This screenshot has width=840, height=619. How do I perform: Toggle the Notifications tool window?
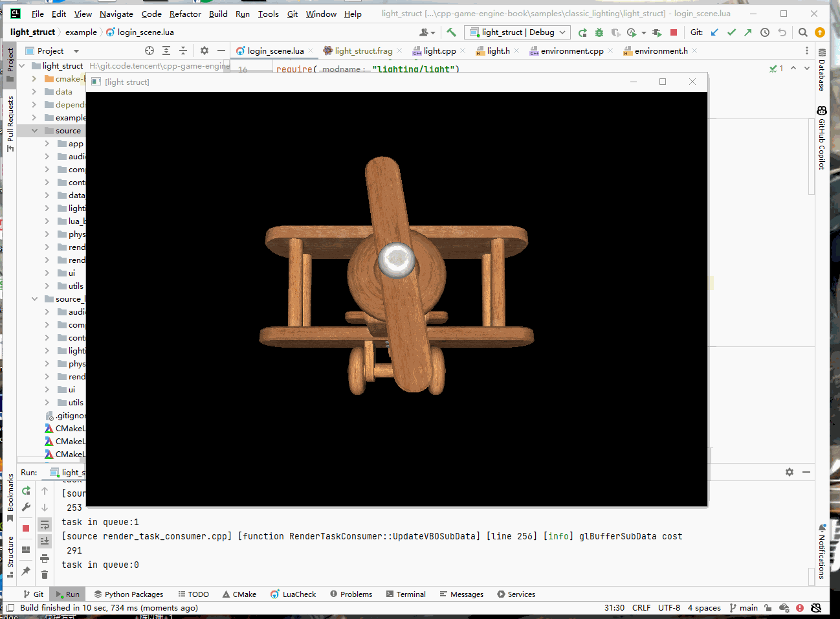pos(822,552)
